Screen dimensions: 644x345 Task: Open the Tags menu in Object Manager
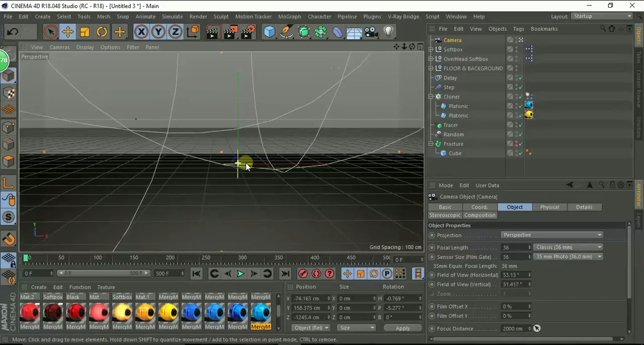[x=518, y=29]
